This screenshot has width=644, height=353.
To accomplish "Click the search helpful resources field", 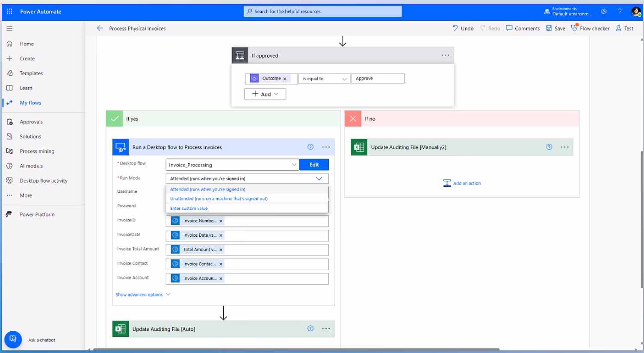I will click(x=323, y=12).
